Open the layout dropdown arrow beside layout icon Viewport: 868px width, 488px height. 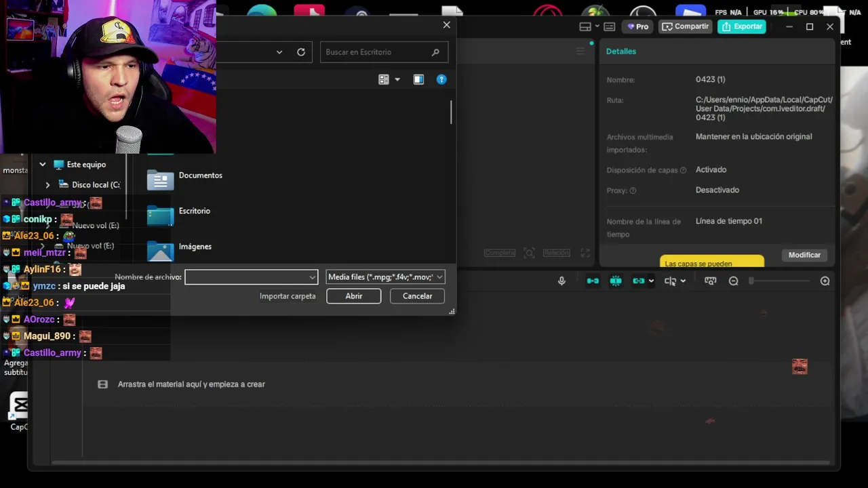pyautogui.click(x=597, y=26)
